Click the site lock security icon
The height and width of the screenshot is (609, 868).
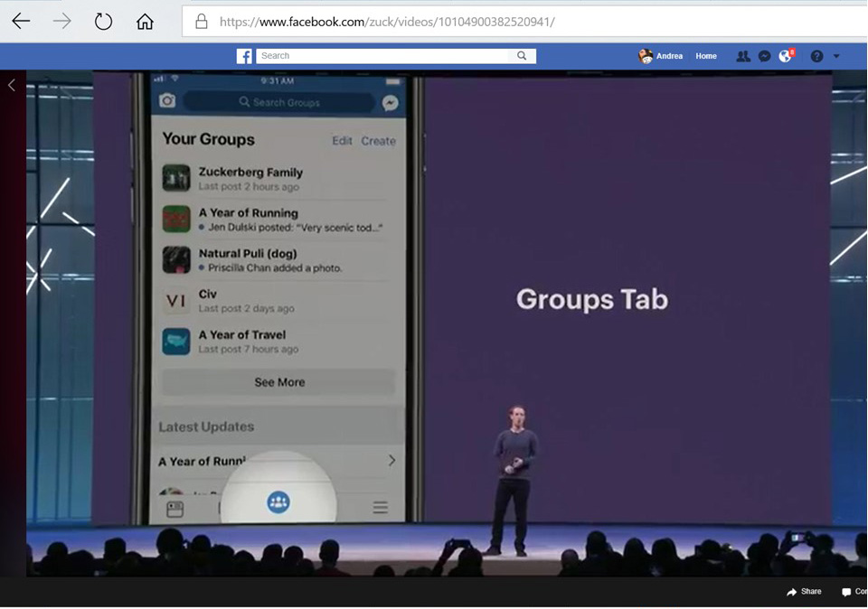pos(202,22)
